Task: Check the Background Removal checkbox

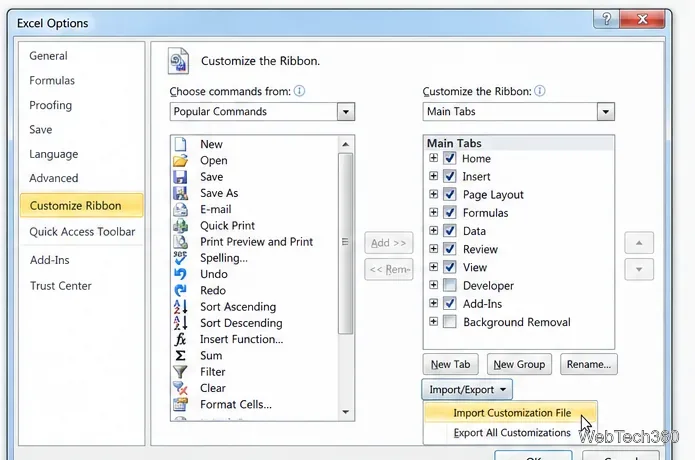Action: (449, 322)
